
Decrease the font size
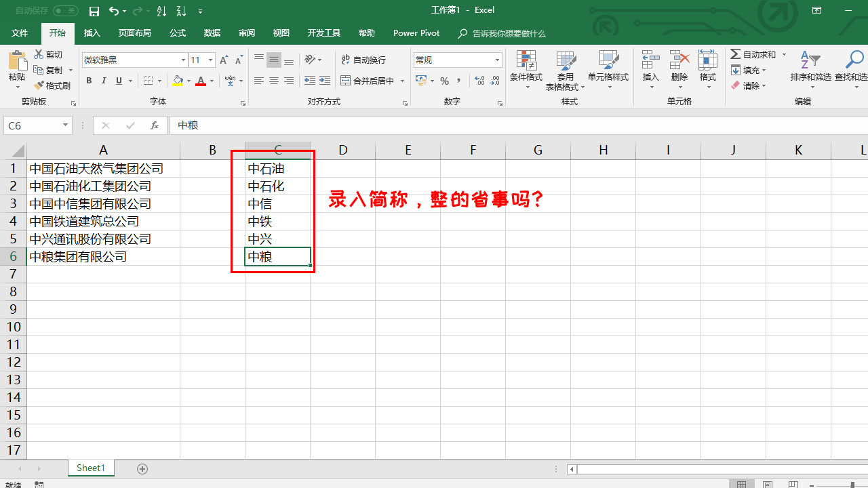[x=239, y=60]
